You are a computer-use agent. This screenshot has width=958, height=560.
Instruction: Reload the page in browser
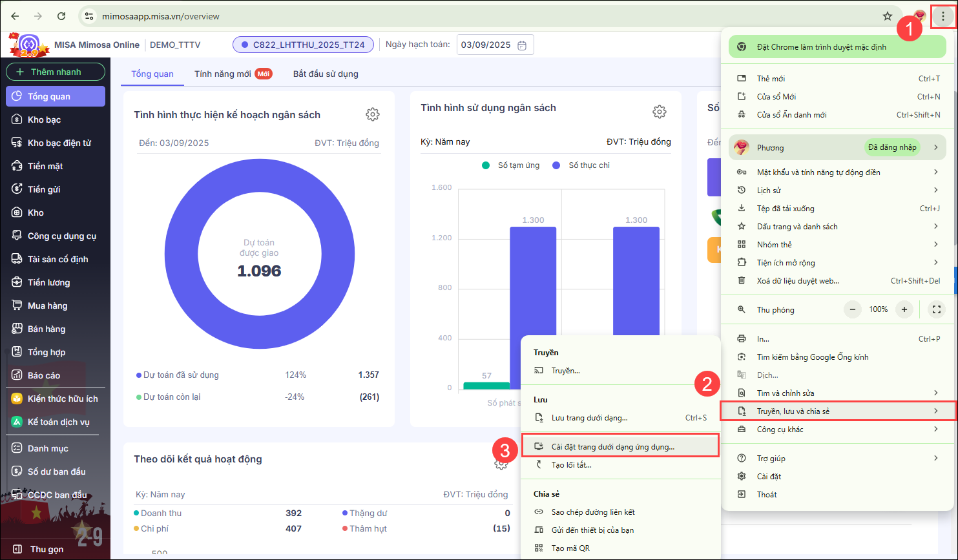[61, 16]
